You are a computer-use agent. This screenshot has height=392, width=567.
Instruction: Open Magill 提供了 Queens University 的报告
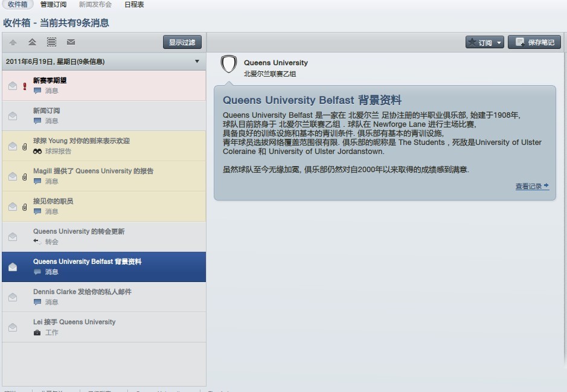coord(104,176)
